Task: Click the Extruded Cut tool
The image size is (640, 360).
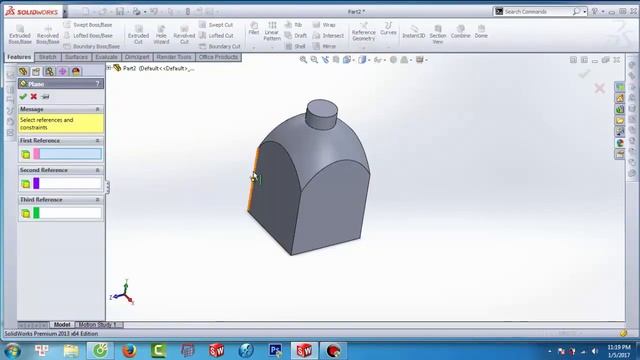Action: click(138, 34)
